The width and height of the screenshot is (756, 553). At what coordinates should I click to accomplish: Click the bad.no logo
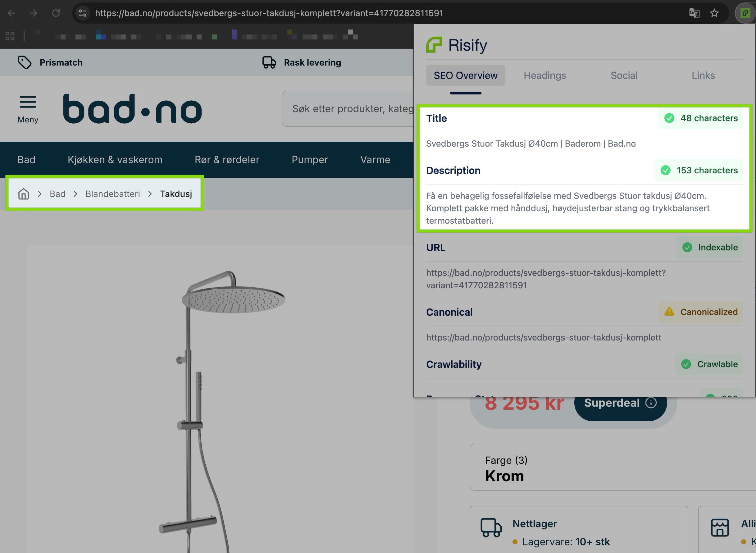coord(133,109)
